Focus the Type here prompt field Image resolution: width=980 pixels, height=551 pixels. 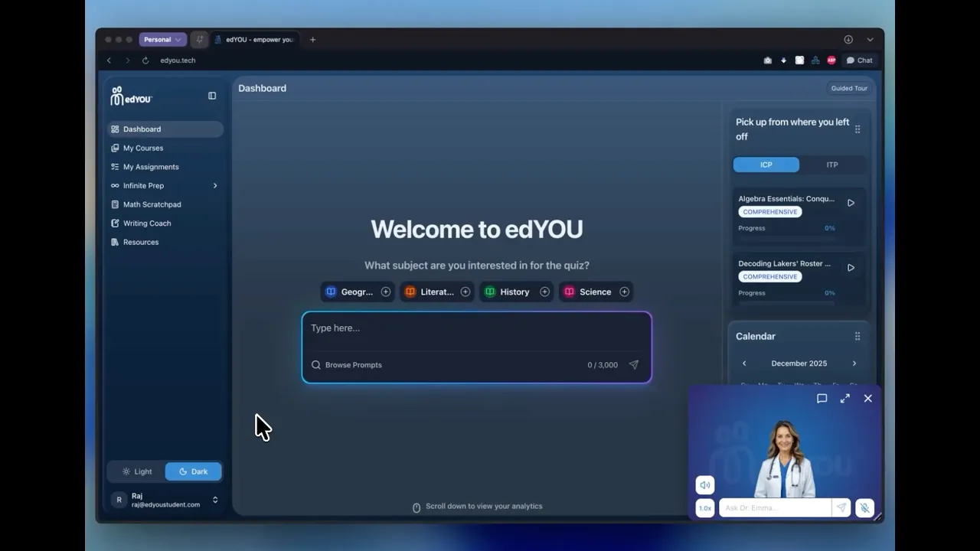(x=476, y=328)
